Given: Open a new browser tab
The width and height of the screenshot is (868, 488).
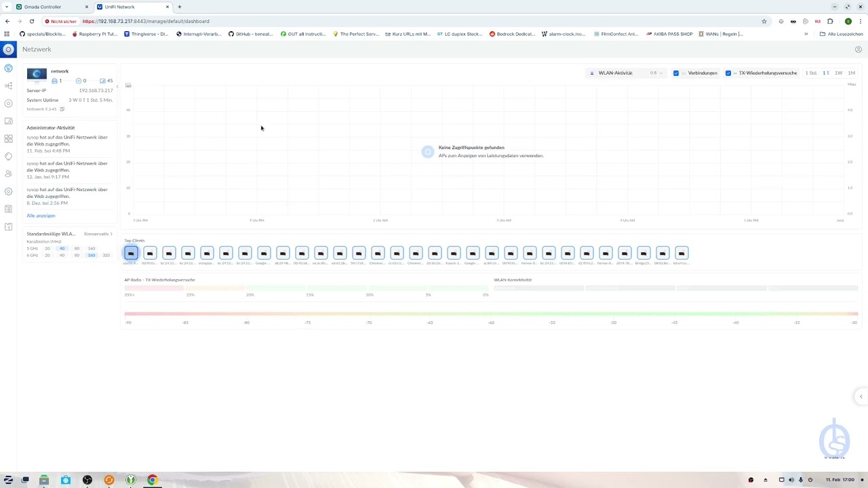Looking at the screenshot, I should 180,7.
